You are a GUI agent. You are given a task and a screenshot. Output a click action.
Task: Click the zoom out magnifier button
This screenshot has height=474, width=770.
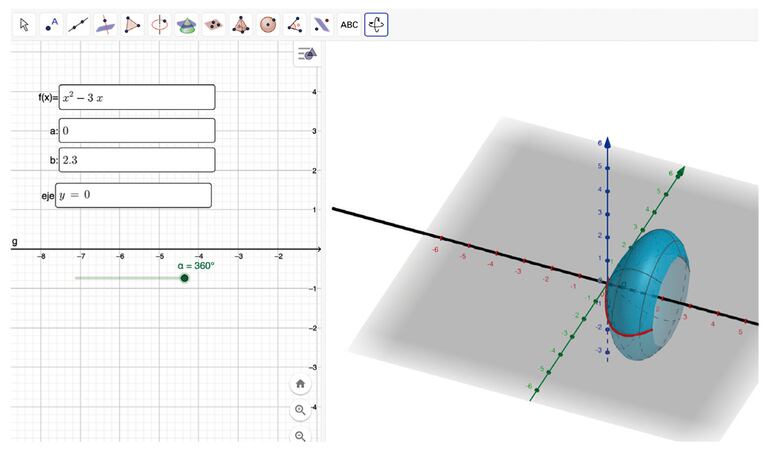[301, 436]
